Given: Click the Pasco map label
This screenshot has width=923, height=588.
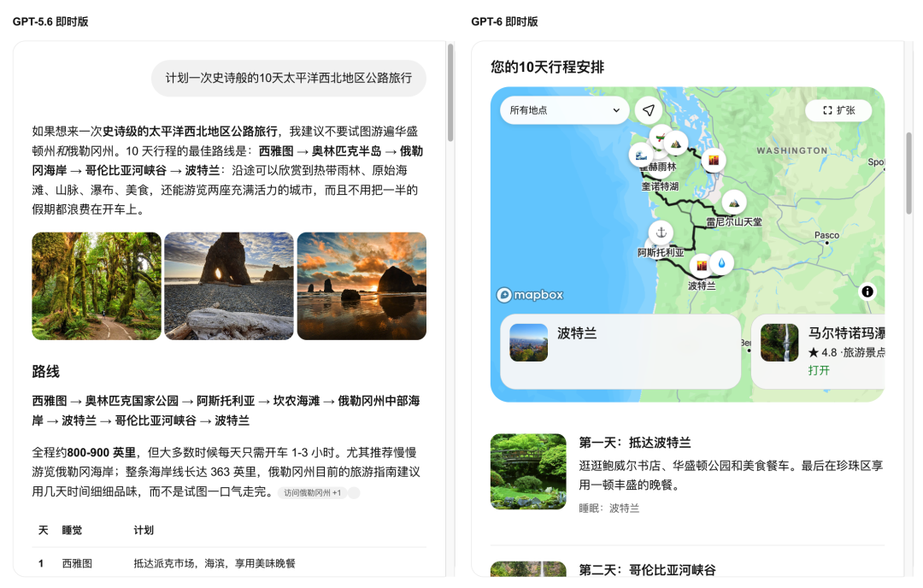Looking at the screenshot, I should (826, 235).
